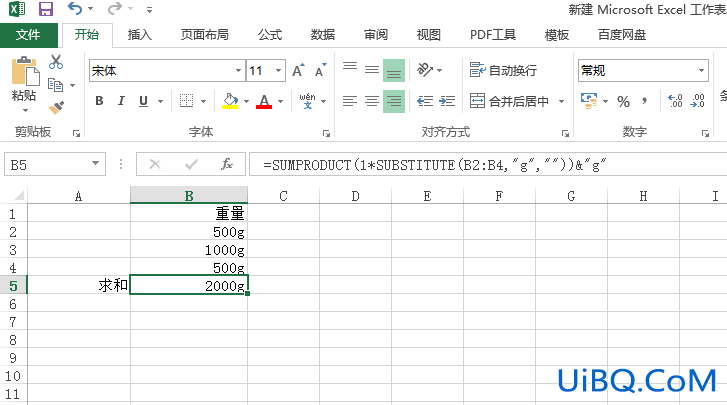Toggle Middle Align
727x405 pixels.
point(372,70)
